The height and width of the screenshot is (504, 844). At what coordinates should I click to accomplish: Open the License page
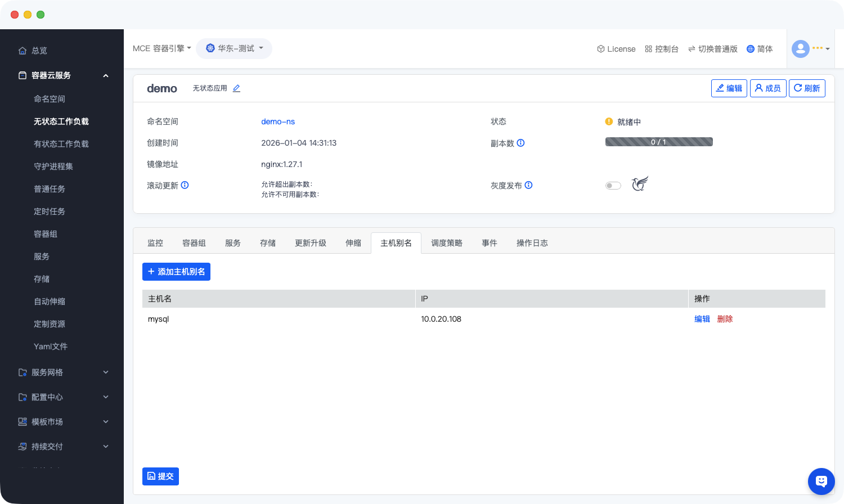[x=616, y=49]
